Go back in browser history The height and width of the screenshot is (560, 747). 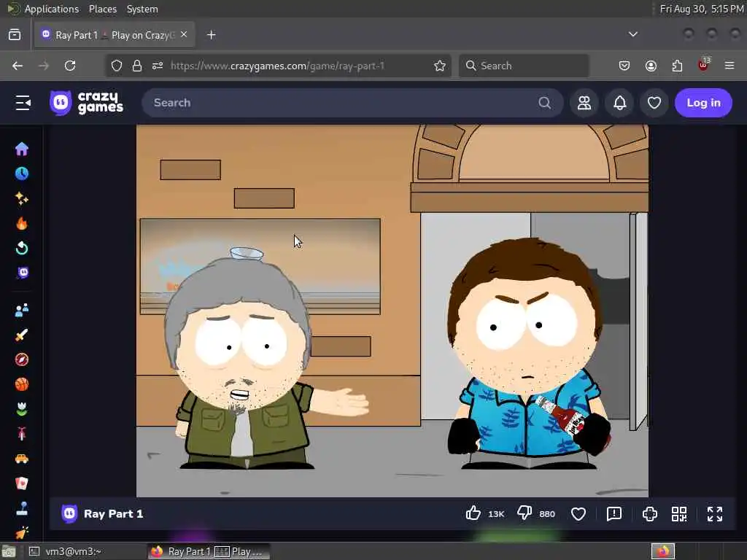point(18,66)
